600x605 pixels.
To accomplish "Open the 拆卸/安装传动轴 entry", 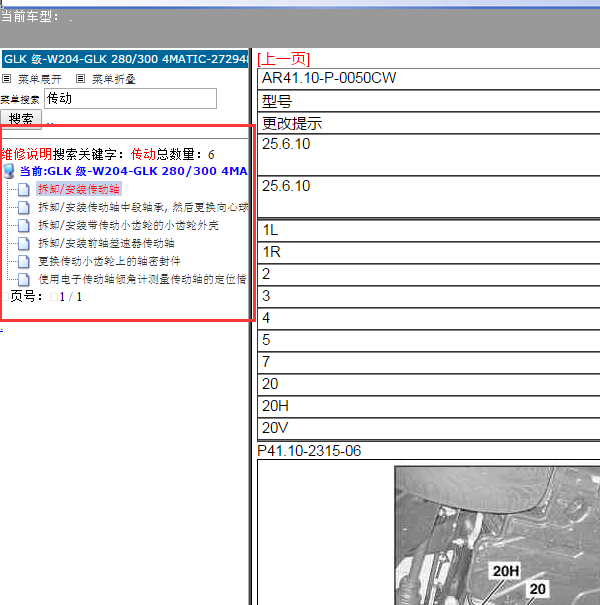I will click(79, 189).
